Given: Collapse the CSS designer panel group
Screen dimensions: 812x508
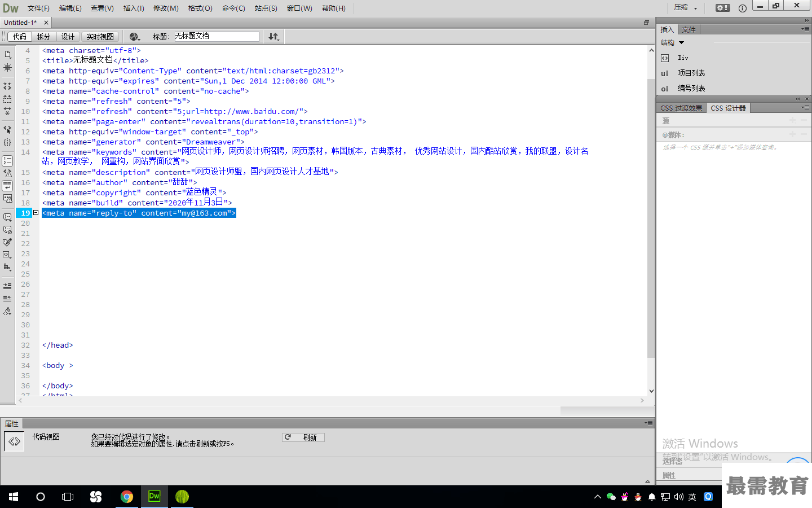Looking at the screenshot, I should click(798, 99).
